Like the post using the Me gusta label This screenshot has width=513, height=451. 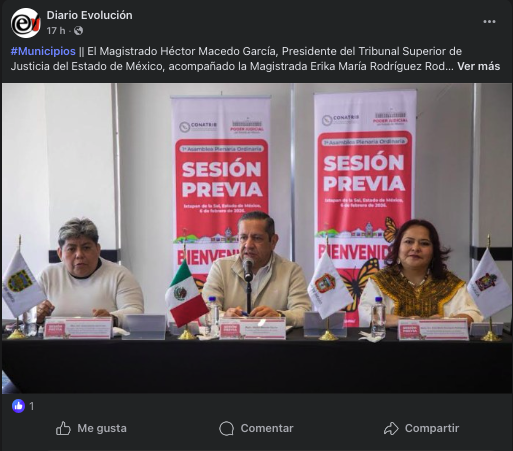[102, 428]
